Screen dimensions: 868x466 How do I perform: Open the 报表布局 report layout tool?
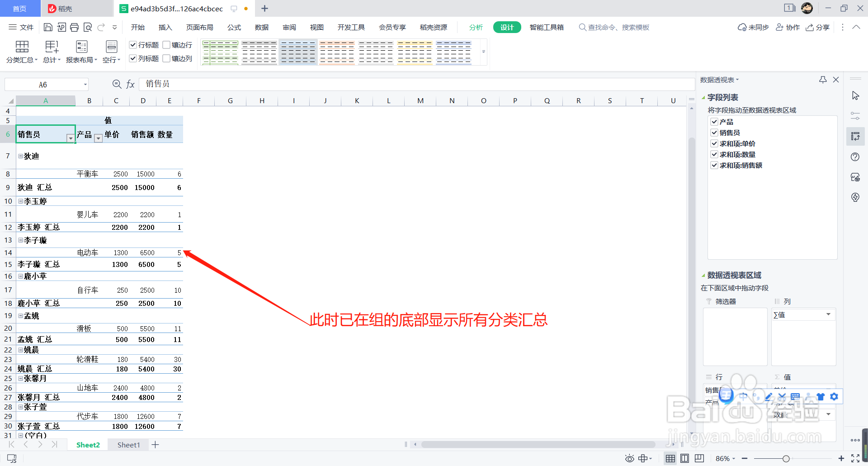81,52
